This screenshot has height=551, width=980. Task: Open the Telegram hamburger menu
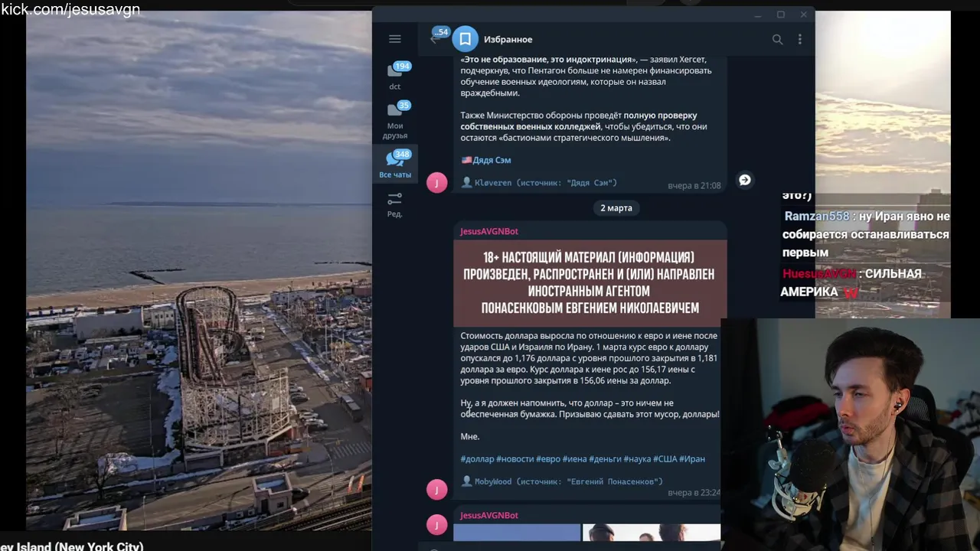[395, 39]
